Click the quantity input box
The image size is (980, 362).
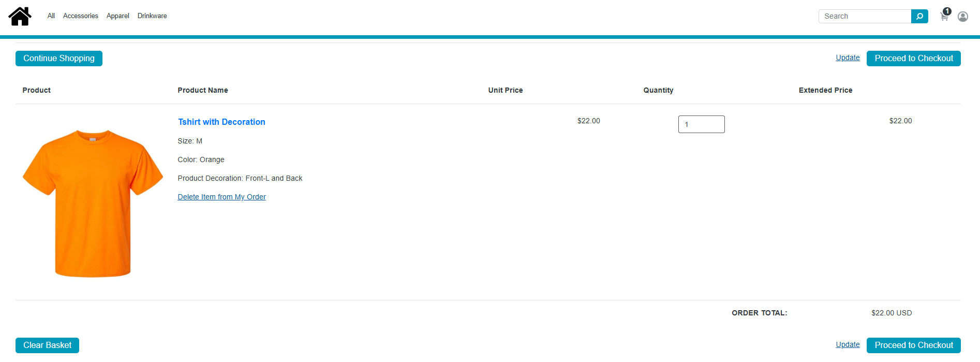(701, 124)
